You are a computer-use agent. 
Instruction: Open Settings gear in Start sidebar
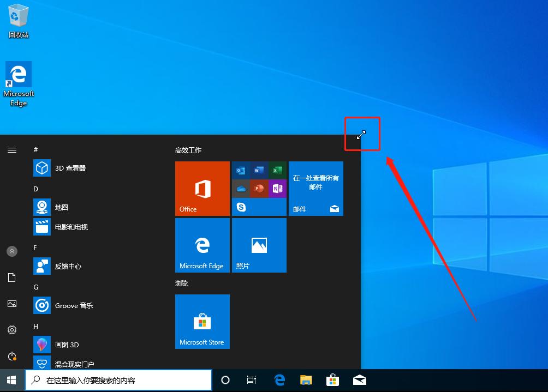coord(12,330)
